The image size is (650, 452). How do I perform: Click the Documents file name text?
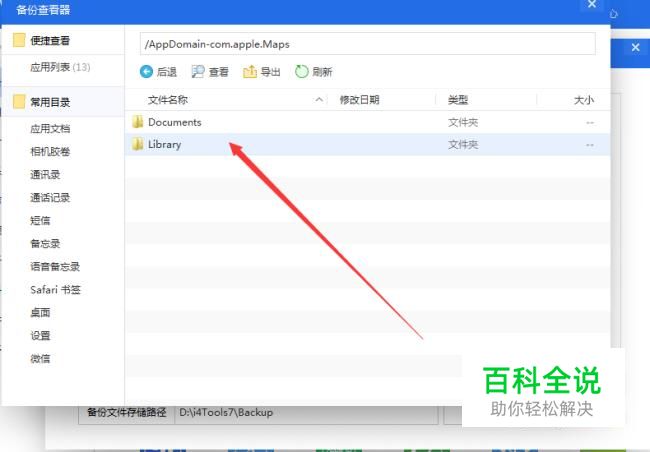(x=175, y=122)
